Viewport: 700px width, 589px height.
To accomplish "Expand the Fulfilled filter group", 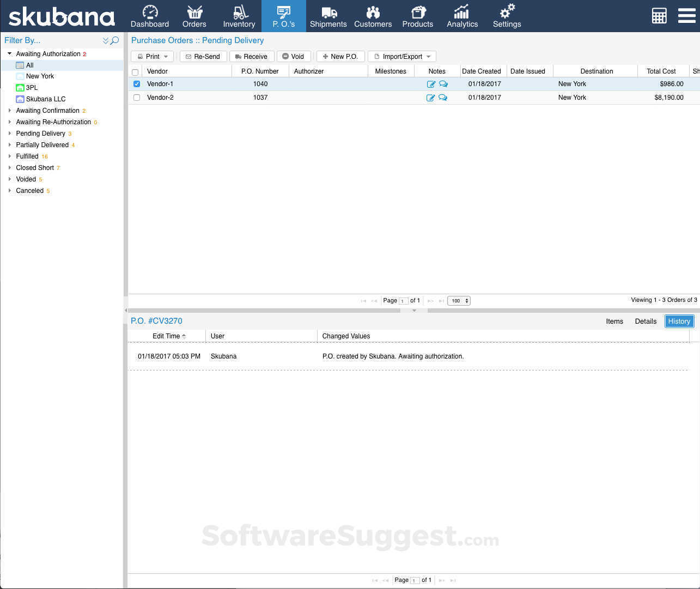I will (x=9, y=156).
